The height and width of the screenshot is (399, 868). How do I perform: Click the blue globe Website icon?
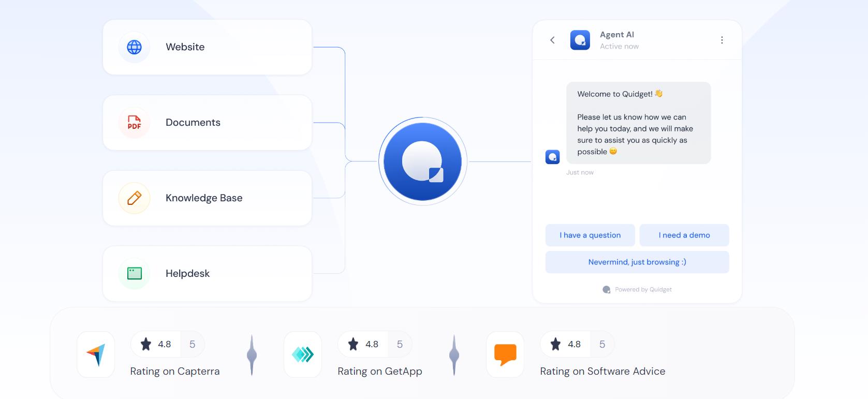pos(134,47)
